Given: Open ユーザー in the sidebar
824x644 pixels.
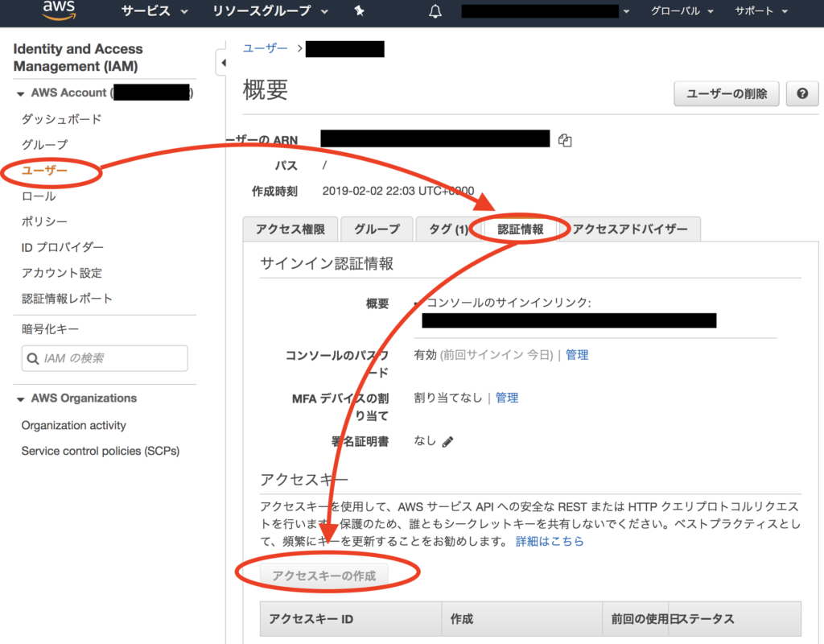Looking at the screenshot, I should click(45, 171).
